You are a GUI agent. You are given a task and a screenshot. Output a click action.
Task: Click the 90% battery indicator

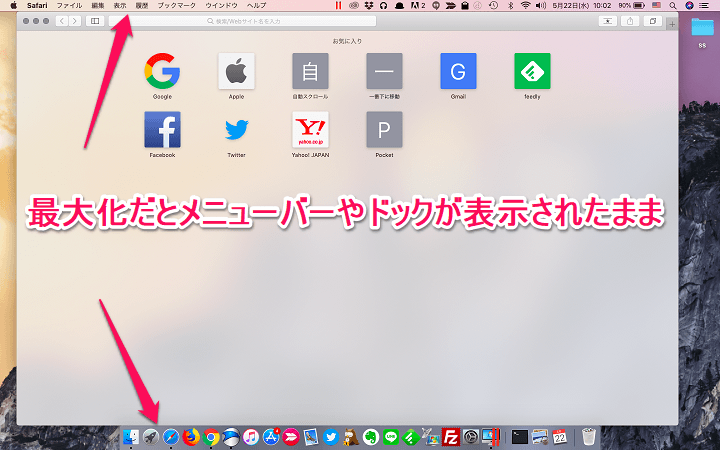click(631, 6)
